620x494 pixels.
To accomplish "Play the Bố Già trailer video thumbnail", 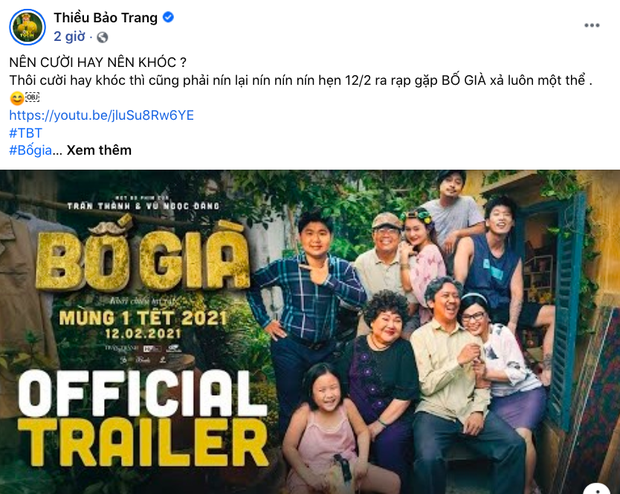I will pyautogui.click(x=310, y=332).
